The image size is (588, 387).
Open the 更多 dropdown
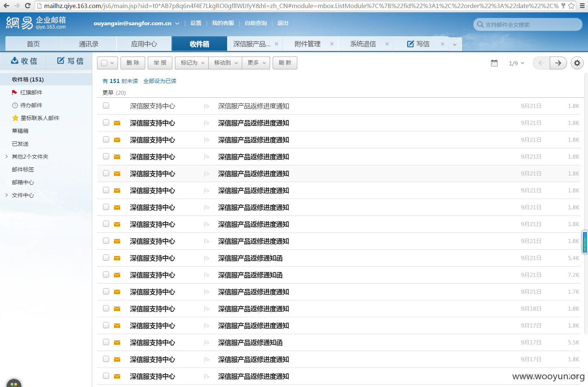[256, 63]
